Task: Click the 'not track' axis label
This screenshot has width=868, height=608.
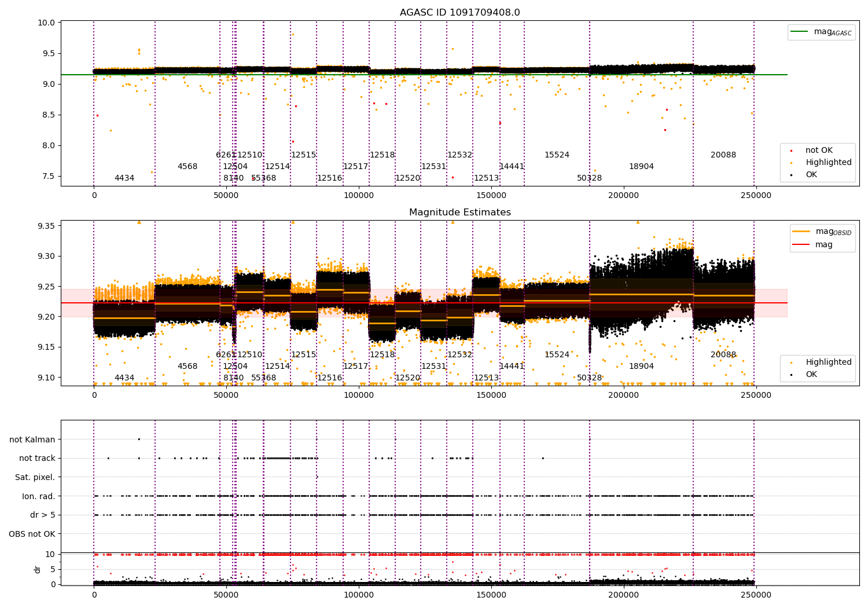Action: [x=37, y=459]
